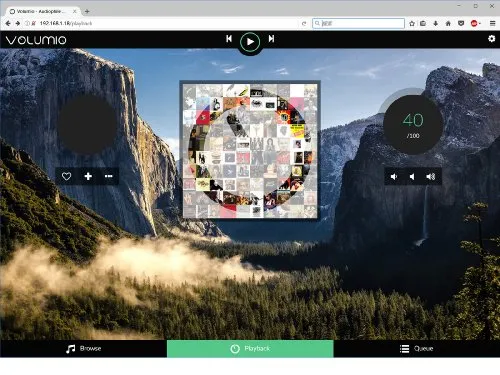The width and height of the screenshot is (500, 375).
Task: Click the Volumio logo
Action: (36, 40)
